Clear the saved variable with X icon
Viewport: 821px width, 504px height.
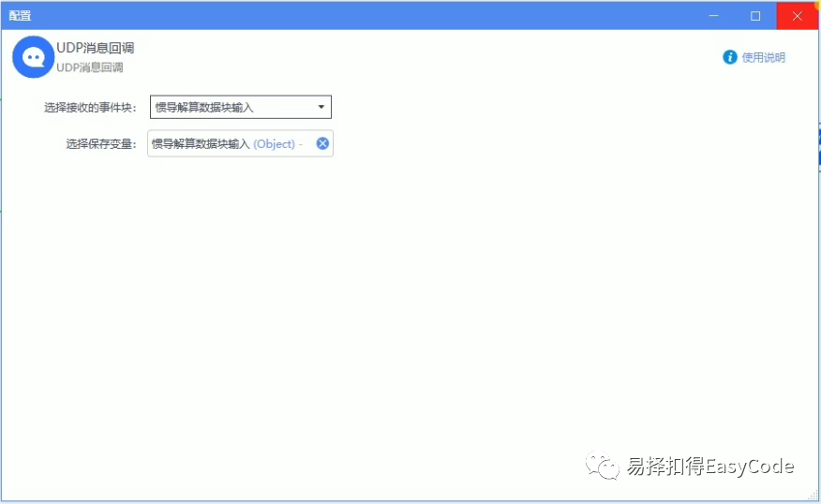[322, 143]
